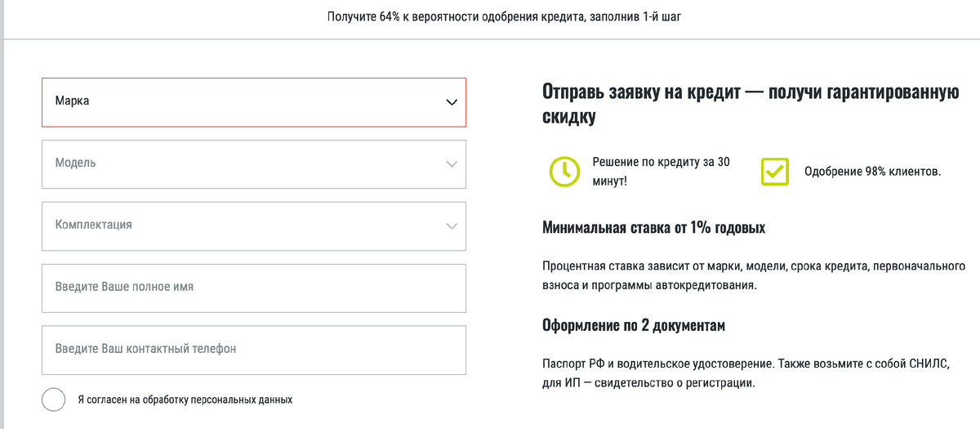Focus the contact phone input field
Screen dimensions: 980x429
(254, 350)
